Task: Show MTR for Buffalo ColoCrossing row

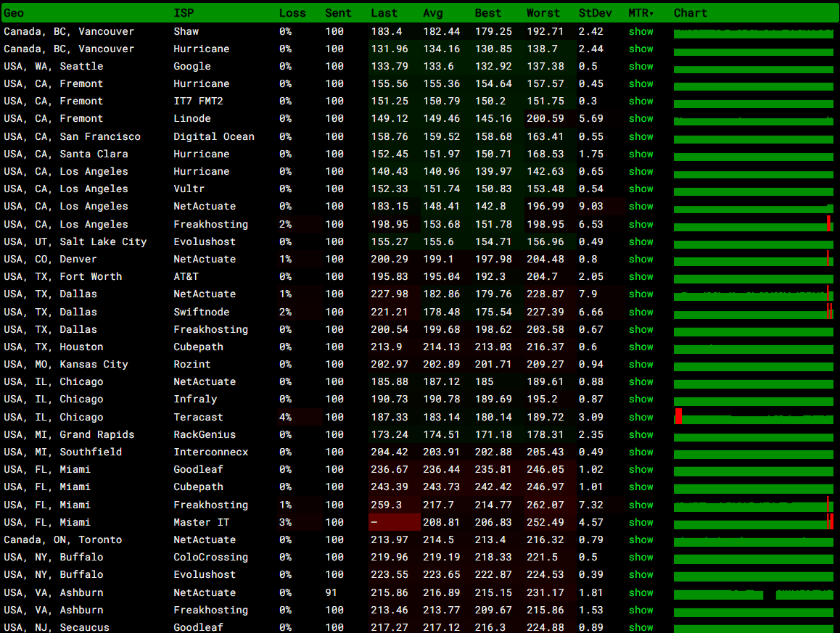Action: click(x=641, y=557)
